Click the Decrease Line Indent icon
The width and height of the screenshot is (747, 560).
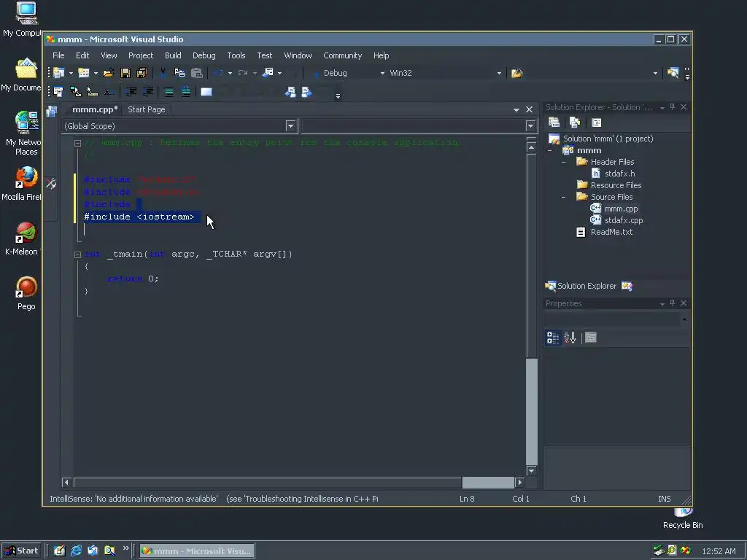[131, 91]
